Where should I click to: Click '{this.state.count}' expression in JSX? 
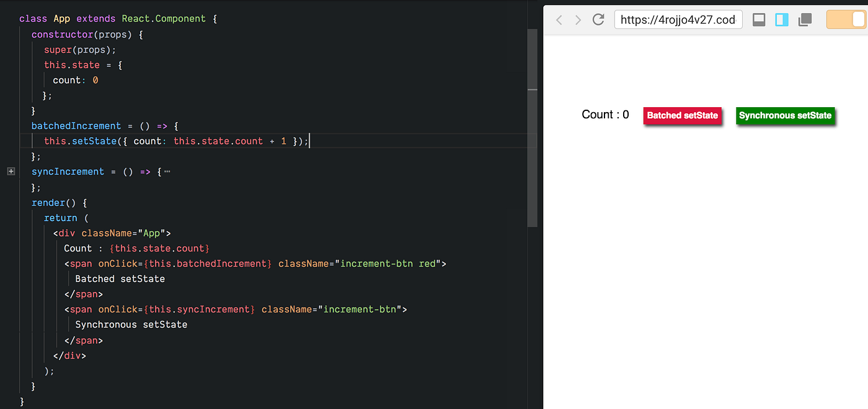160,248
